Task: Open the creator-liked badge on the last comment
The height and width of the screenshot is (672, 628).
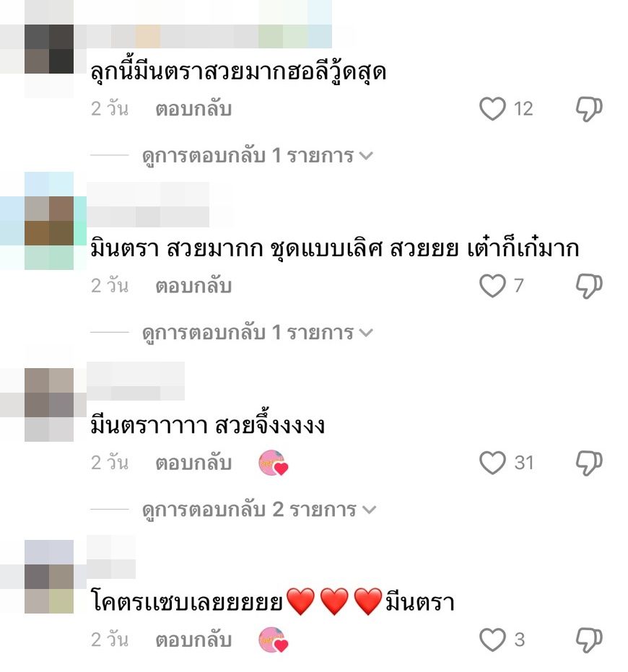Action: tap(274, 640)
